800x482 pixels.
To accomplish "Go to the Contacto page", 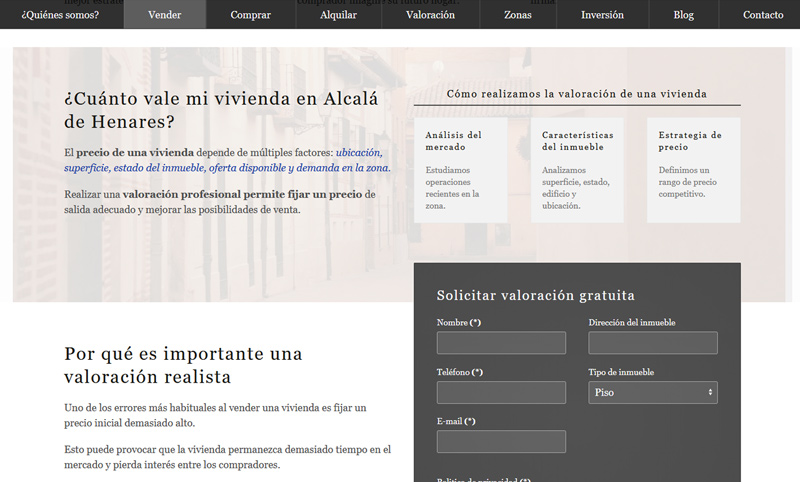I will click(763, 15).
